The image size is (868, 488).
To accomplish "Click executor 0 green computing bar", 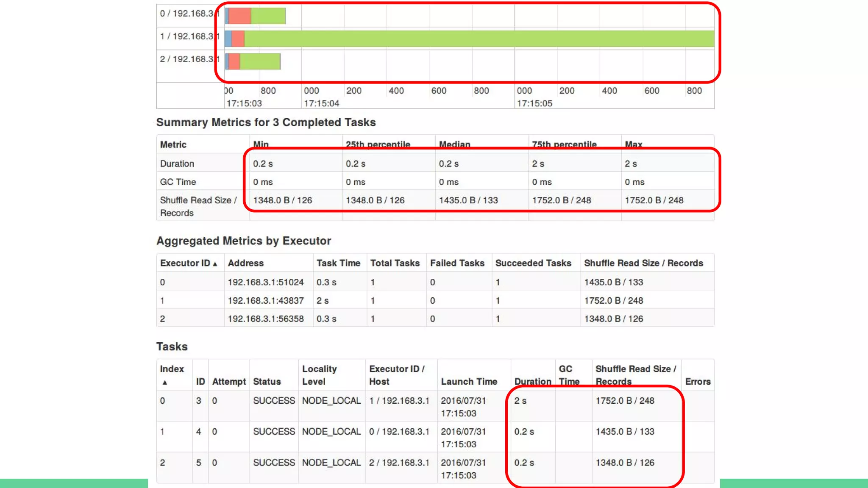I will (268, 16).
